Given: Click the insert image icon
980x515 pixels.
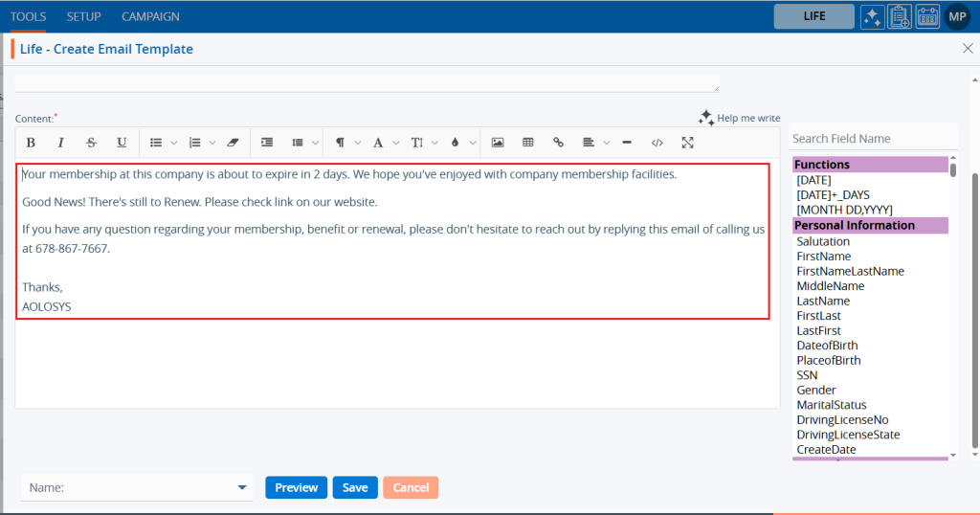Looking at the screenshot, I should coord(498,143).
